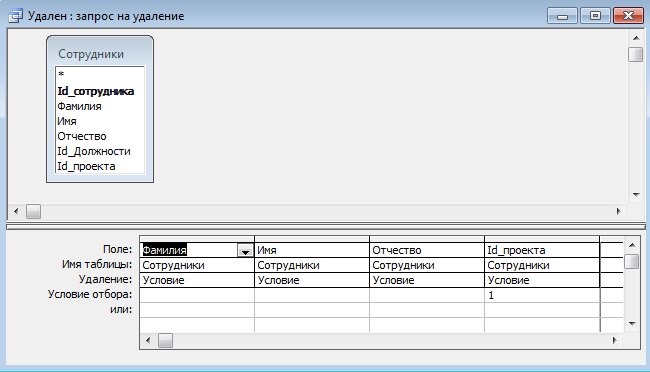Click the upper pane vertical scrollbar thumb
This screenshot has width=650, height=372.
(635, 55)
